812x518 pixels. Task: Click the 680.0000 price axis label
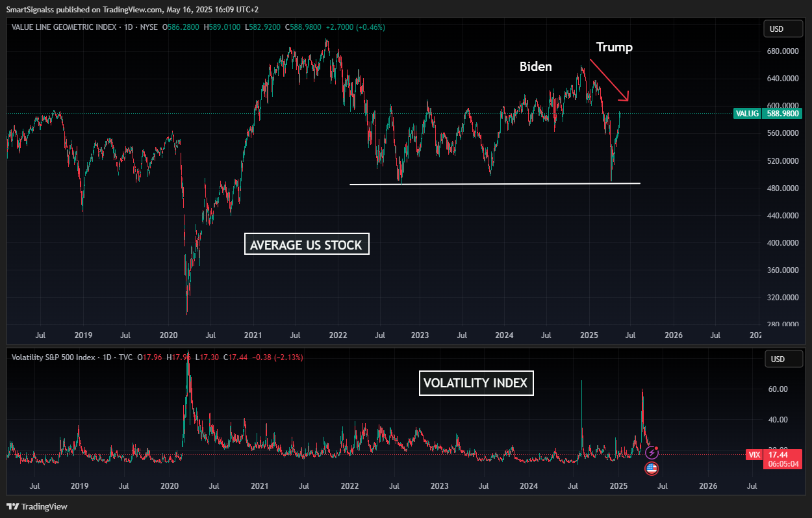pos(783,51)
